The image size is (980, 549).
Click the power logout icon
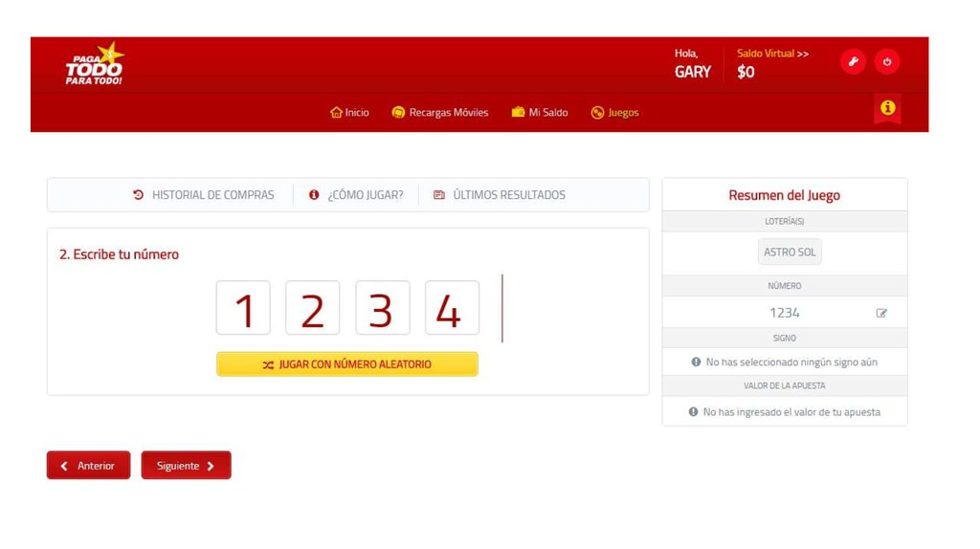[x=887, y=62]
